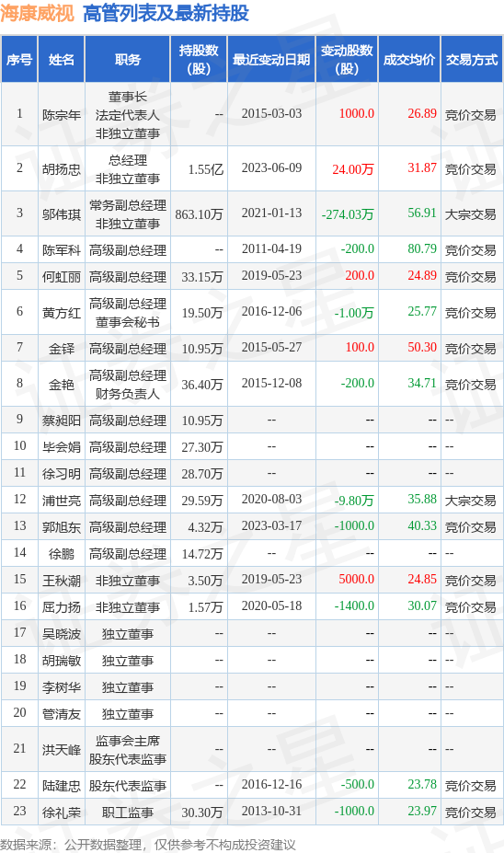Click the average price 56.91
This screenshot has height=853, width=504.
point(422,213)
